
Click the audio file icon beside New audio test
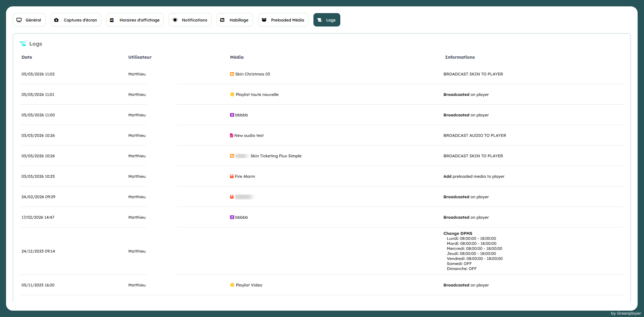click(231, 136)
